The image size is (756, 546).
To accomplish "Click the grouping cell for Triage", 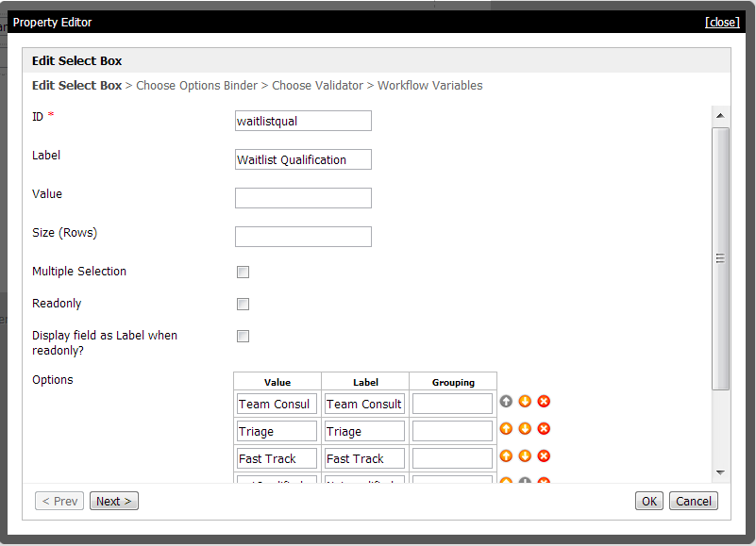I will (452, 431).
